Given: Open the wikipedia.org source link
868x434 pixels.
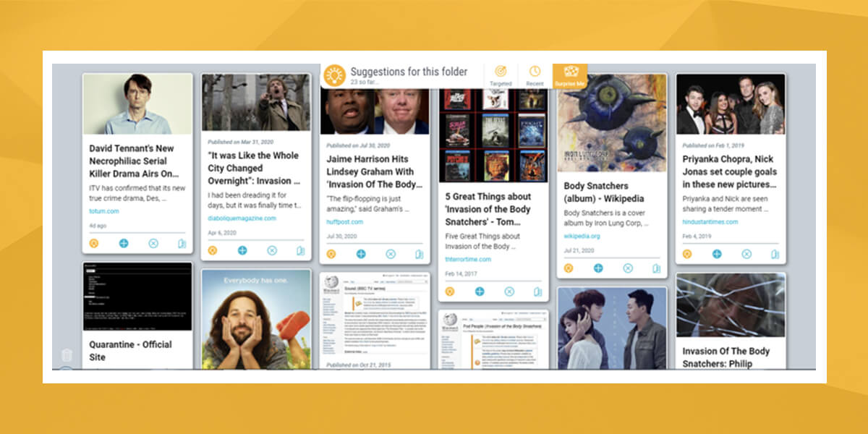Looking at the screenshot, I should tap(582, 236).
